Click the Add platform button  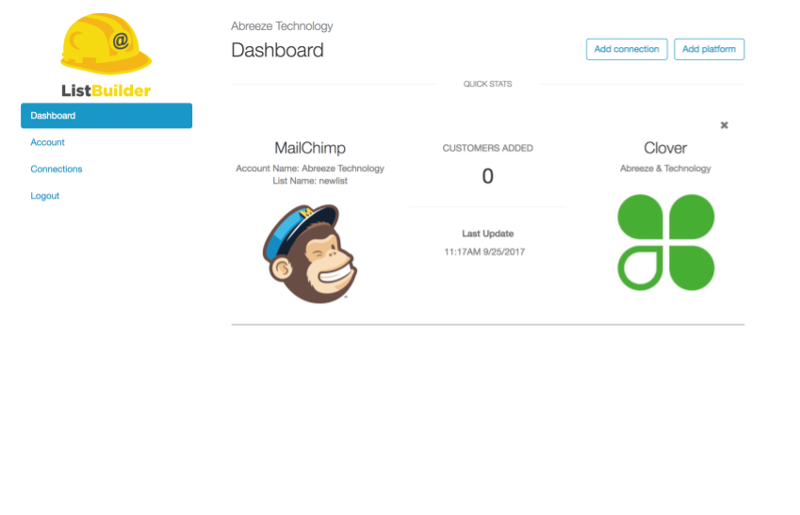[x=709, y=49]
